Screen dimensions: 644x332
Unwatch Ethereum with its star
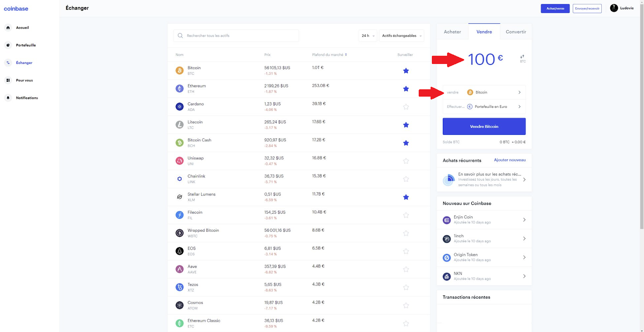tap(406, 89)
